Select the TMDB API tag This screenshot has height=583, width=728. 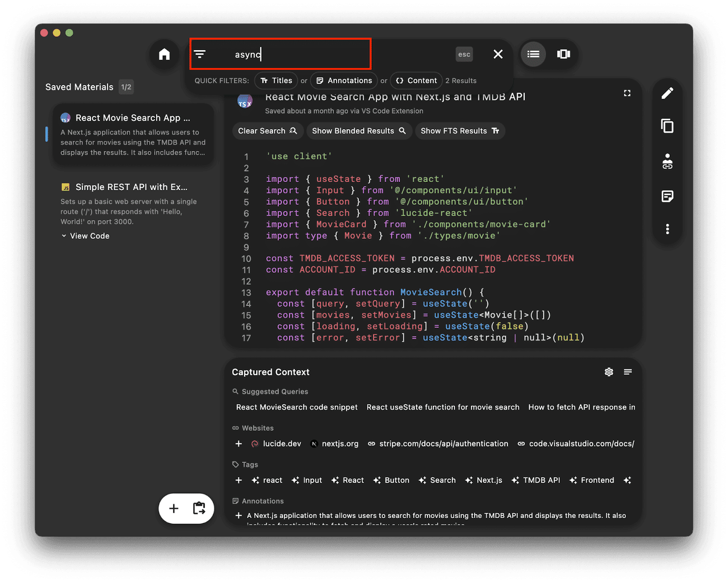[x=536, y=480]
